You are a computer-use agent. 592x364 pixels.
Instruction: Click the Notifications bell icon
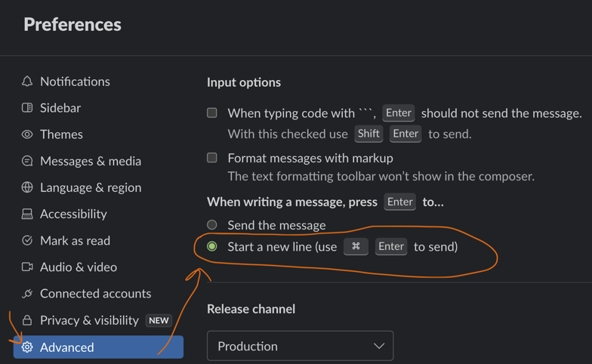tap(27, 82)
